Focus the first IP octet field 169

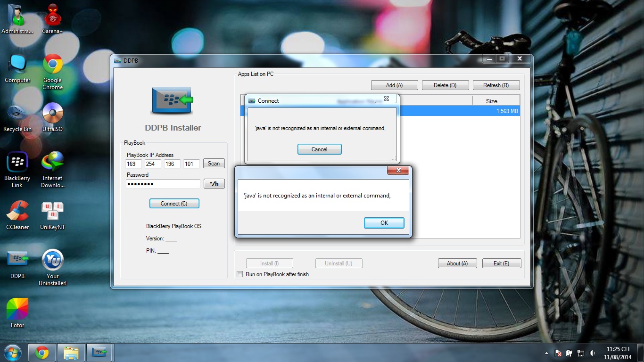click(134, 164)
